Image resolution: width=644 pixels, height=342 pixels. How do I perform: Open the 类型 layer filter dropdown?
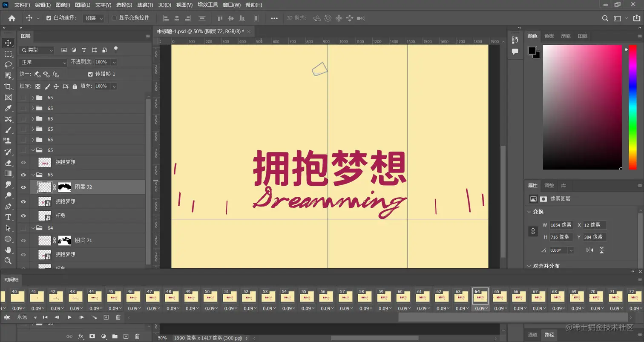coord(37,50)
